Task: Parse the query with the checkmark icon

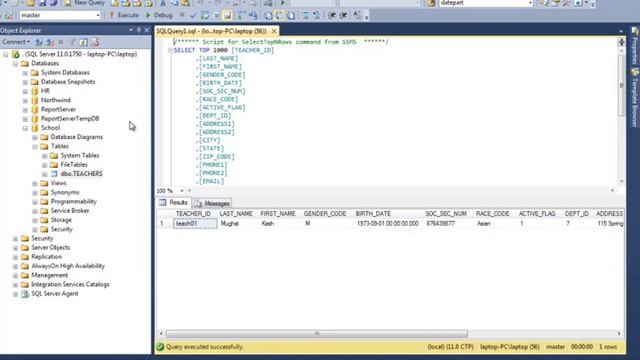Action: [193, 15]
